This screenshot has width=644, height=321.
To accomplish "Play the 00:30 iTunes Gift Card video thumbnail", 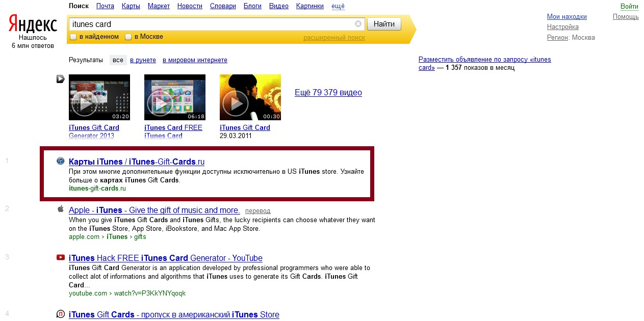I will [x=250, y=97].
